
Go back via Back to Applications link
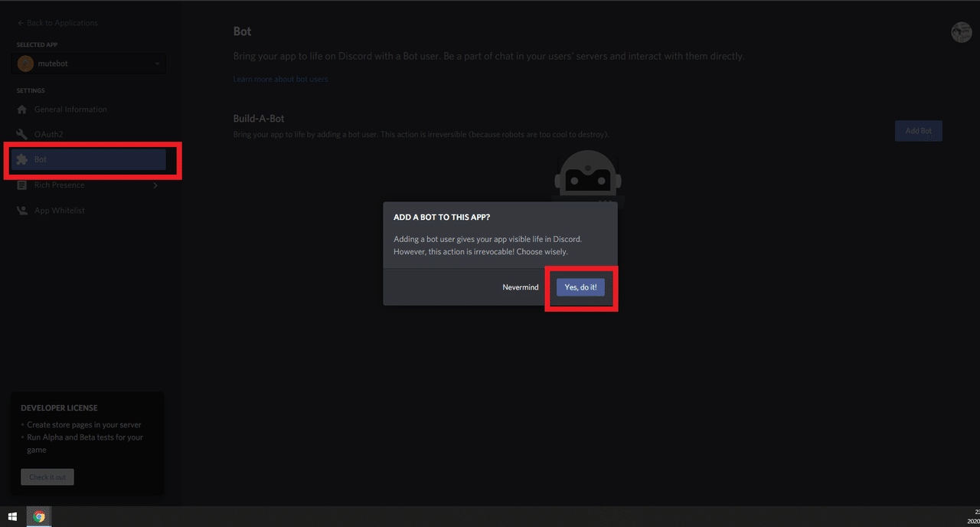click(57, 23)
